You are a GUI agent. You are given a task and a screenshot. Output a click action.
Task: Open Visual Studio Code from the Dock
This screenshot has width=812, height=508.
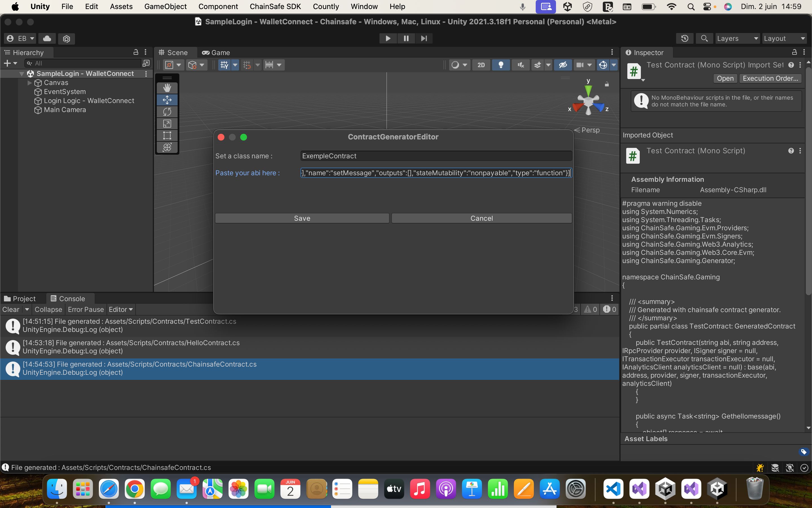pos(613,489)
